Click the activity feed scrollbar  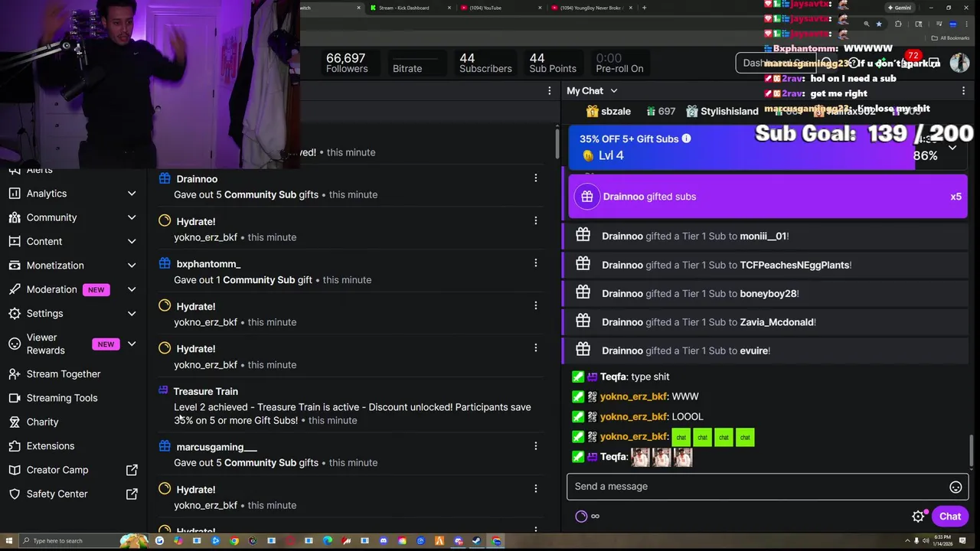click(557, 144)
